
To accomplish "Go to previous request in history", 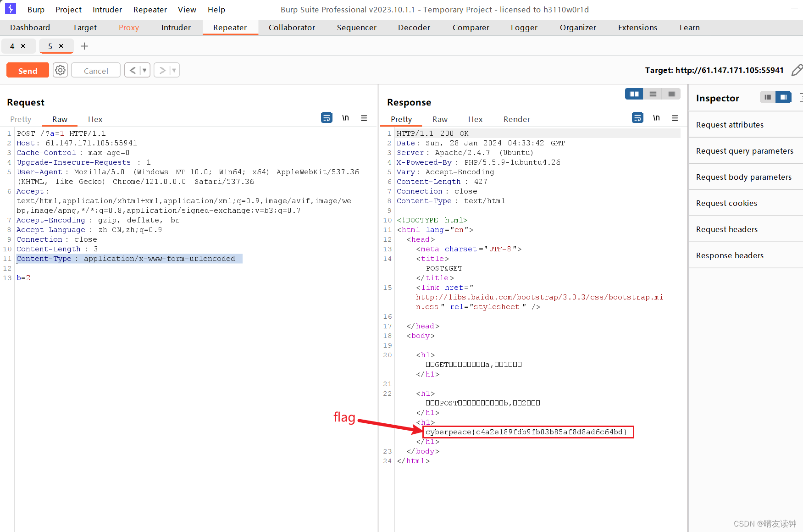I will (x=133, y=70).
